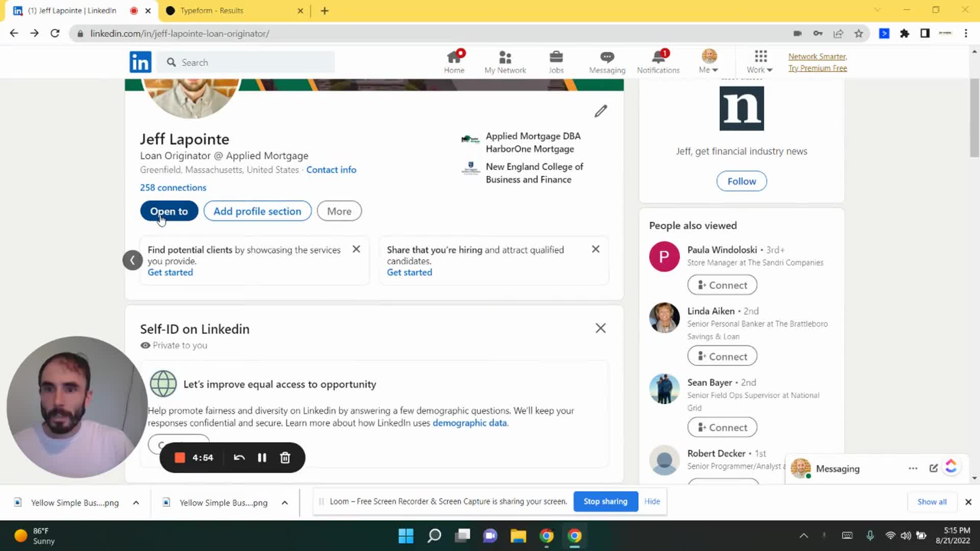The image size is (980, 551).
Task: Open Linda Aiken's profile photo
Action: pos(664,317)
